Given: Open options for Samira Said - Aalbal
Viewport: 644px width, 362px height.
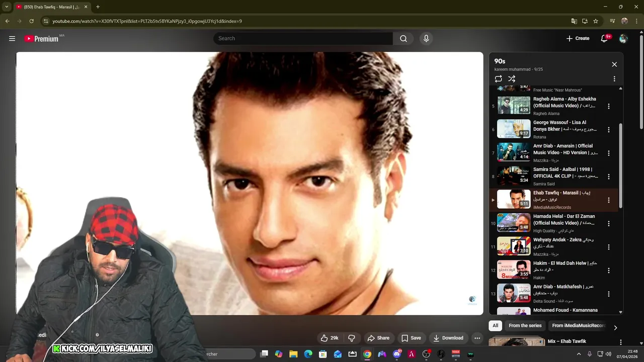Looking at the screenshot, I should 609,176.
